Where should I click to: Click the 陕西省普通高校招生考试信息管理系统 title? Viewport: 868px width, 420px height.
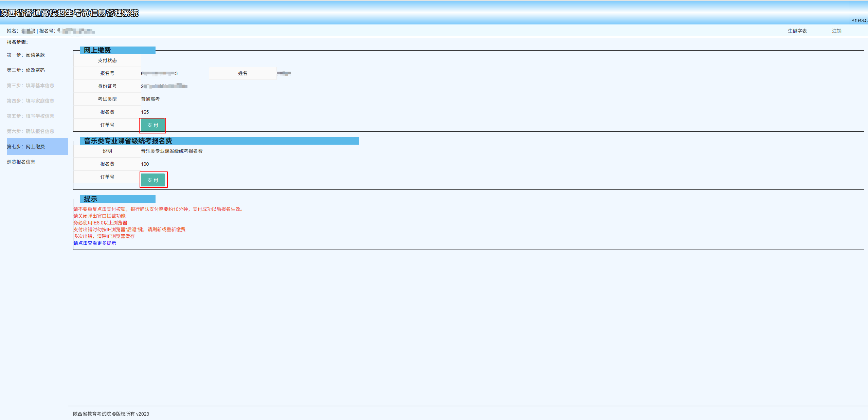pyautogui.click(x=69, y=13)
